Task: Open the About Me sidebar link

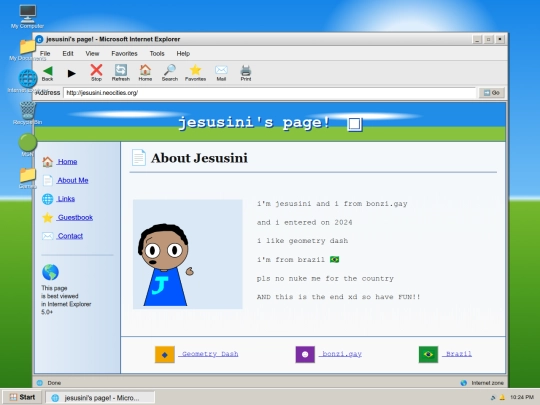Action: click(73, 180)
